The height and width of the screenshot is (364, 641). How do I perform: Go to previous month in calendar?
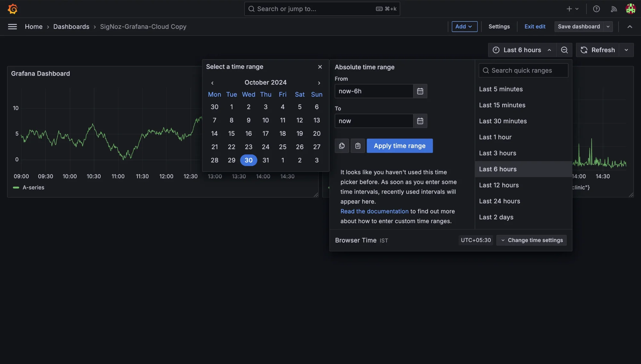point(212,83)
